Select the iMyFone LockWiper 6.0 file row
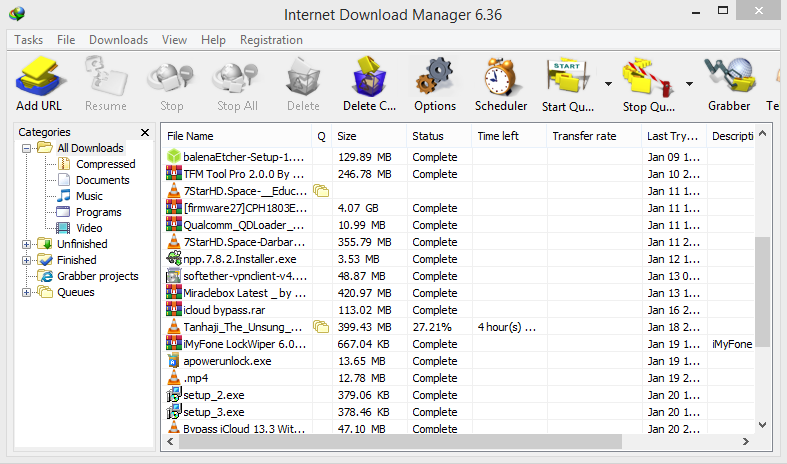 tap(458, 344)
